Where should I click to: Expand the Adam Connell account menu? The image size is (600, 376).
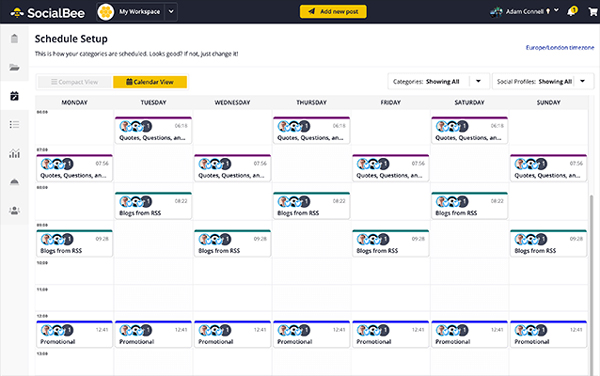(556, 10)
